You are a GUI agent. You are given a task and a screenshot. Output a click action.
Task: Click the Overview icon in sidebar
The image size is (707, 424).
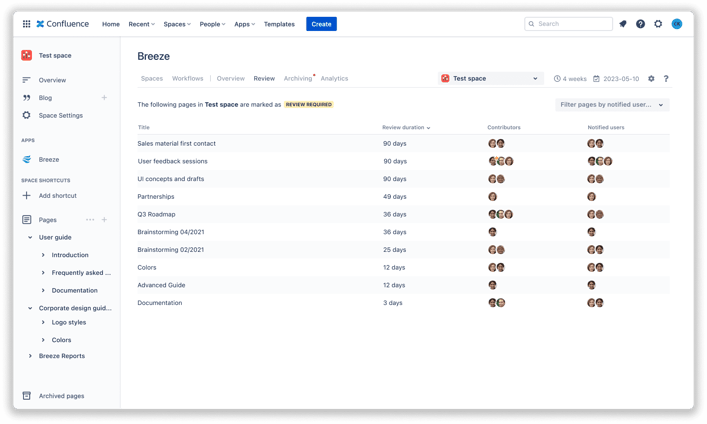(x=26, y=80)
